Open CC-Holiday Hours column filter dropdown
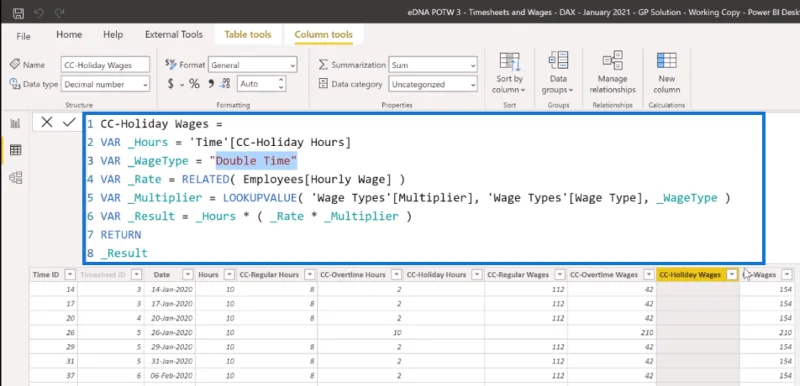Viewport: 800px width, 386px height. (x=477, y=275)
